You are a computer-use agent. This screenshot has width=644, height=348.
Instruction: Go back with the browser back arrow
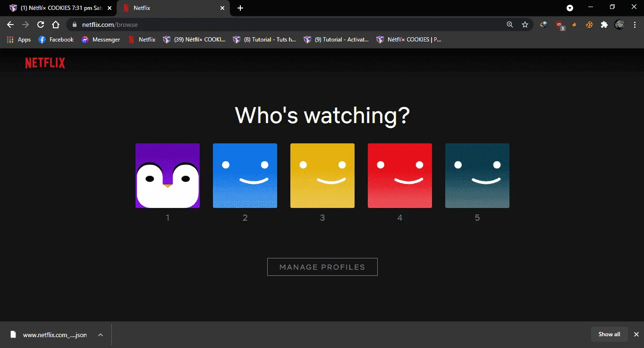pyautogui.click(x=10, y=25)
